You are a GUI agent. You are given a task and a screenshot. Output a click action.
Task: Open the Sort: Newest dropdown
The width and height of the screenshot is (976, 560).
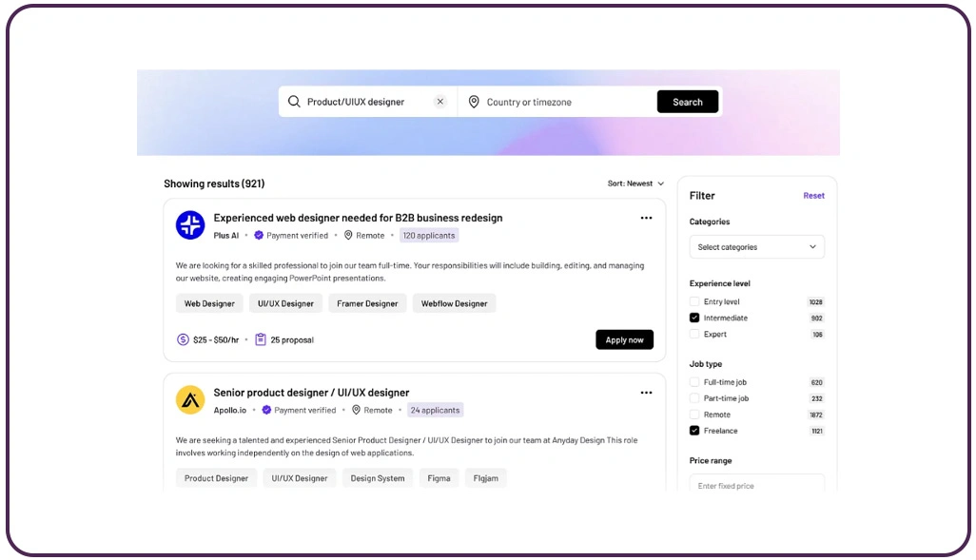point(630,183)
